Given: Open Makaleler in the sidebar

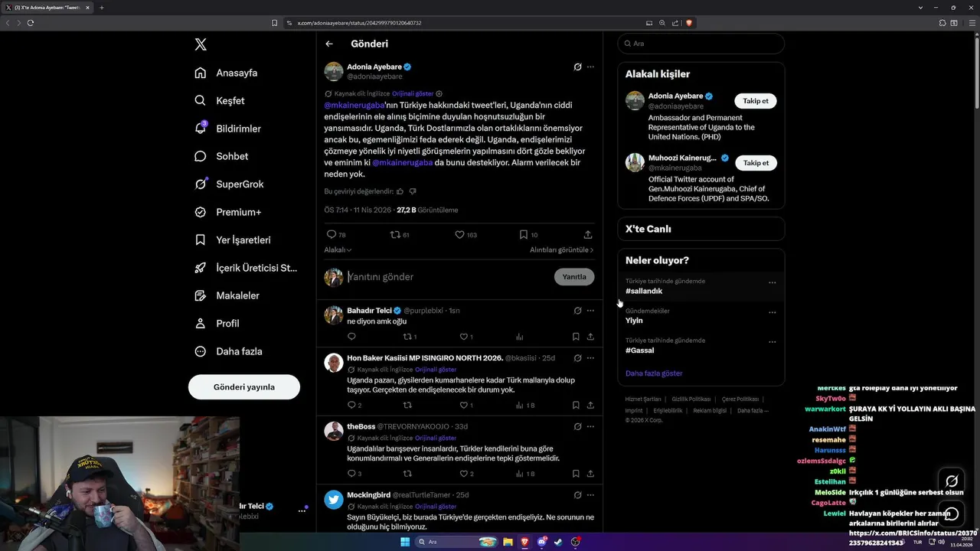Looking at the screenshot, I should [227, 295].
